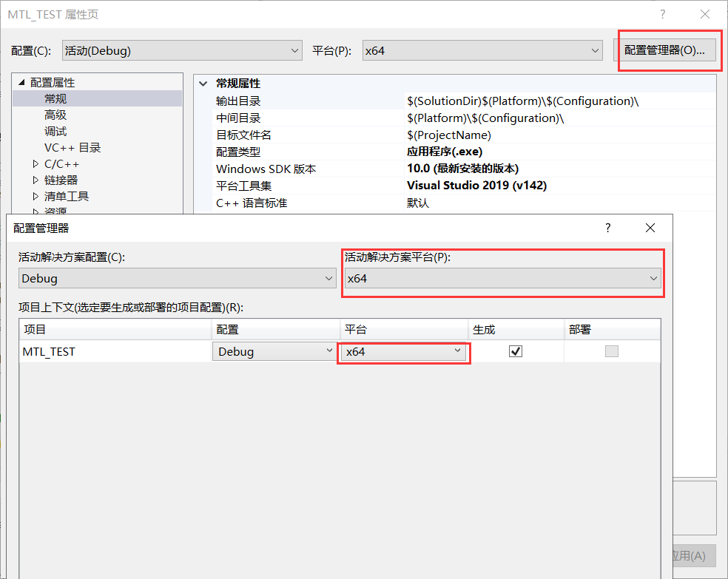This screenshot has width=728, height=579.
Task: Enable the 部署 checkbox for MTL_TEST
Action: coord(611,351)
